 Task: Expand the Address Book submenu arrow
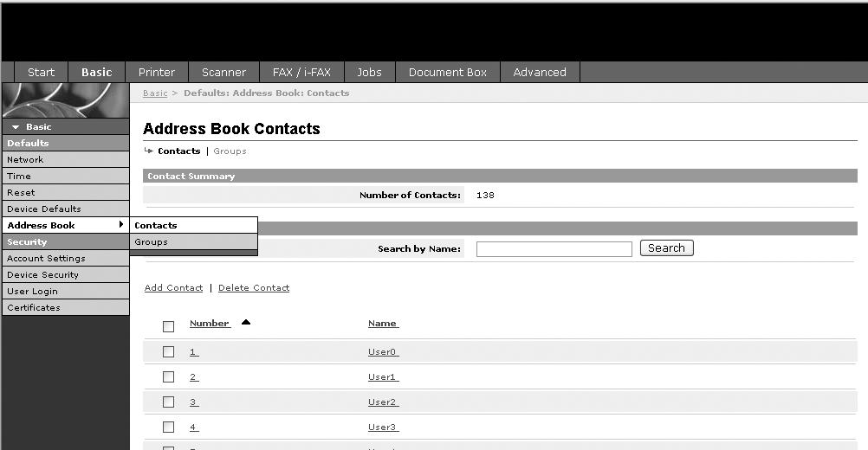120,224
